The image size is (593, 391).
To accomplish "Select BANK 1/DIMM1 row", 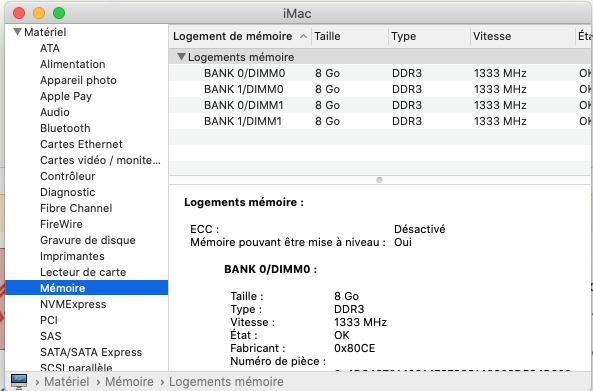I will point(380,121).
